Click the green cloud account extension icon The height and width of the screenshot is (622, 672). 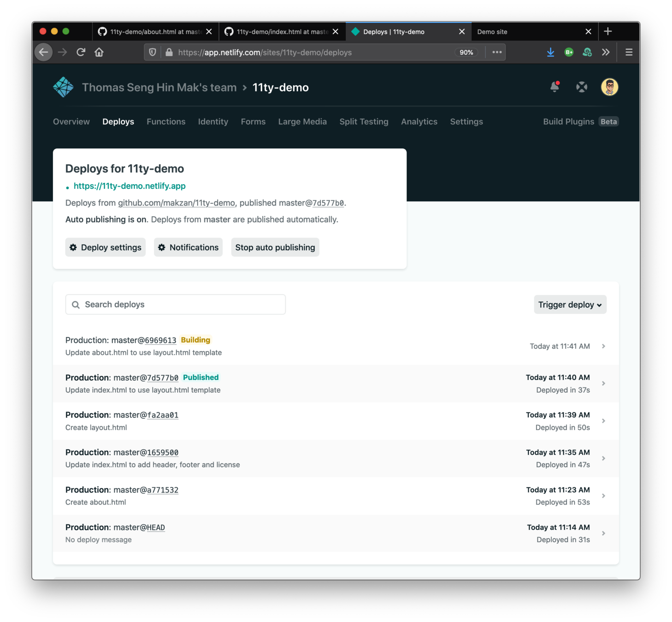[587, 52]
